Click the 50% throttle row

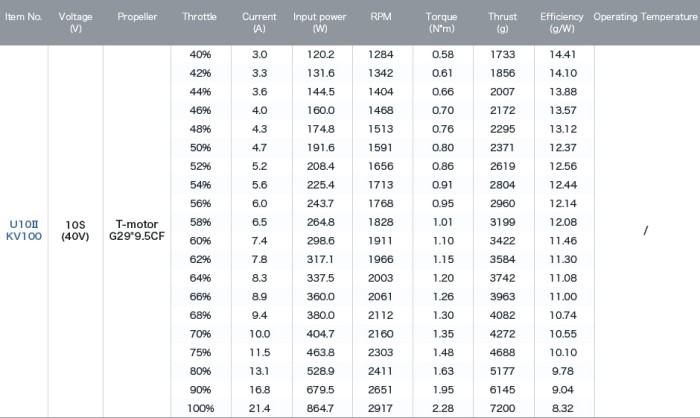coord(383,148)
